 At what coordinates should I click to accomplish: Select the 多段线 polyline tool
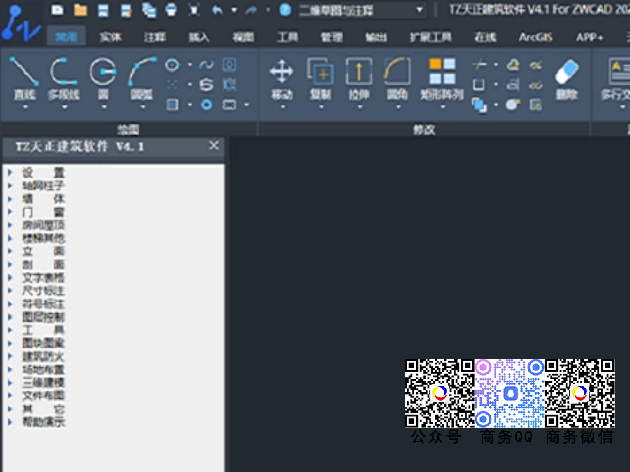click(63, 78)
